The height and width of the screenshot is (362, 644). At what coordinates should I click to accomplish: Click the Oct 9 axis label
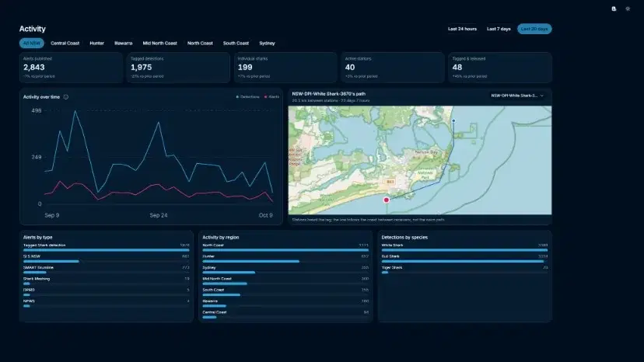pos(265,215)
